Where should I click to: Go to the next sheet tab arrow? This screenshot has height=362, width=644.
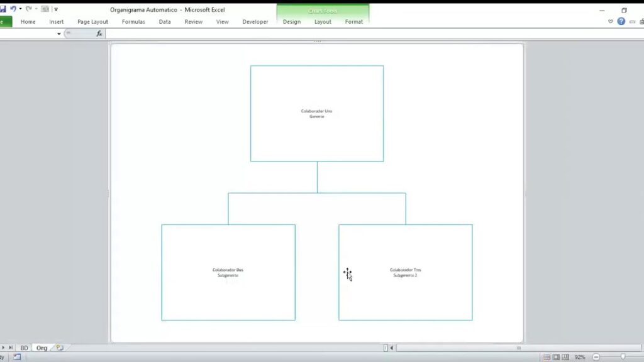click(x=3, y=348)
